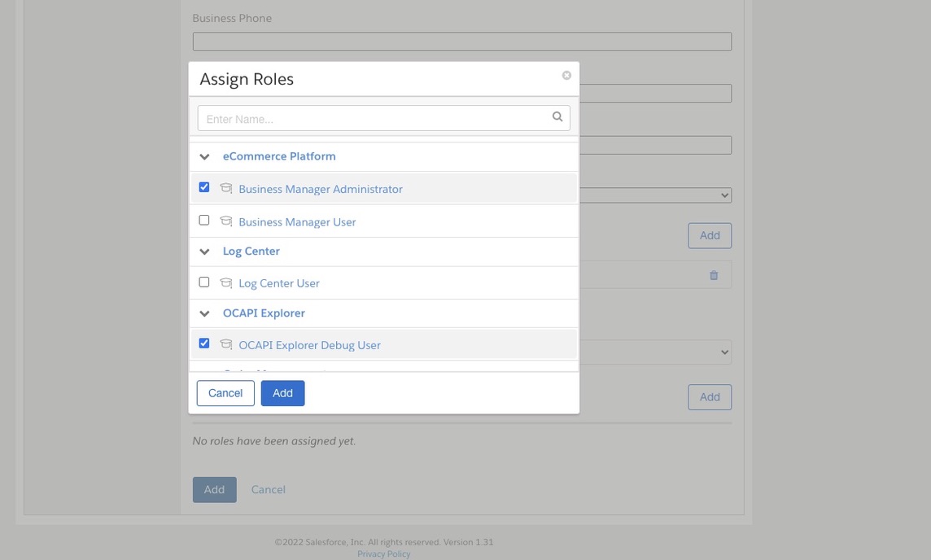Image resolution: width=931 pixels, height=560 pixels.
Task: Click Cancel in the Assign Roles dialog
Action: click(225, 393)
